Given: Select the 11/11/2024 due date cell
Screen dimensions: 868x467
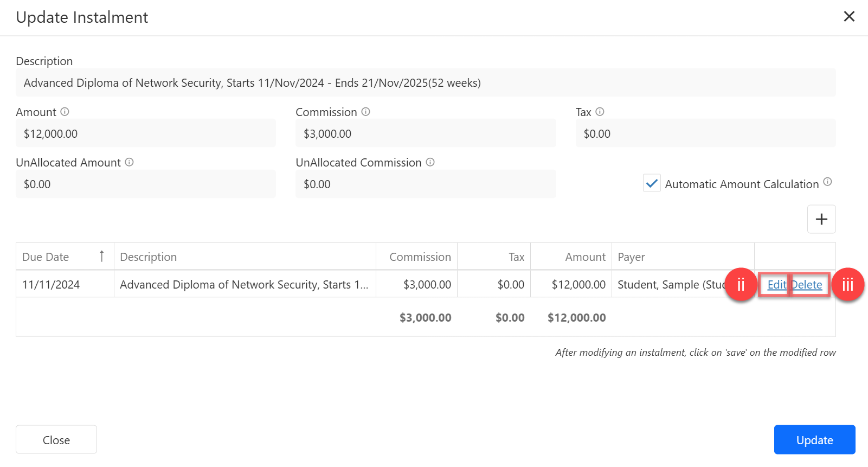Looking at the screenshot, I should coord(65,284).
